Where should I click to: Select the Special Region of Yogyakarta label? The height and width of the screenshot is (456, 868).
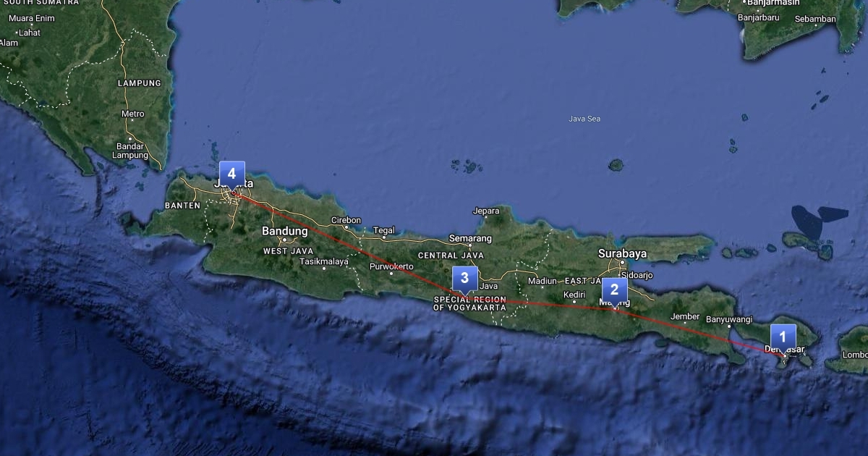click(x=469, y=303)
